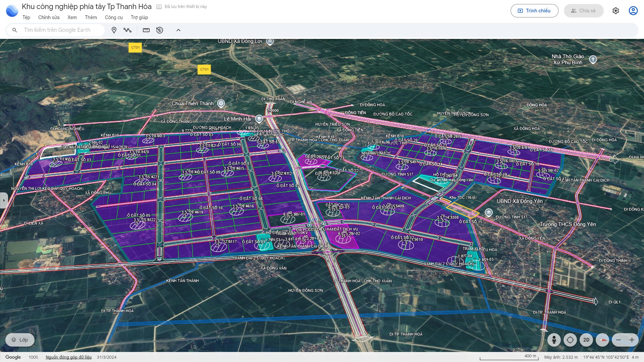Open the historical imagery tool
Screen dimensions: 644x362
pyautogui.click(x=160, y=30)
